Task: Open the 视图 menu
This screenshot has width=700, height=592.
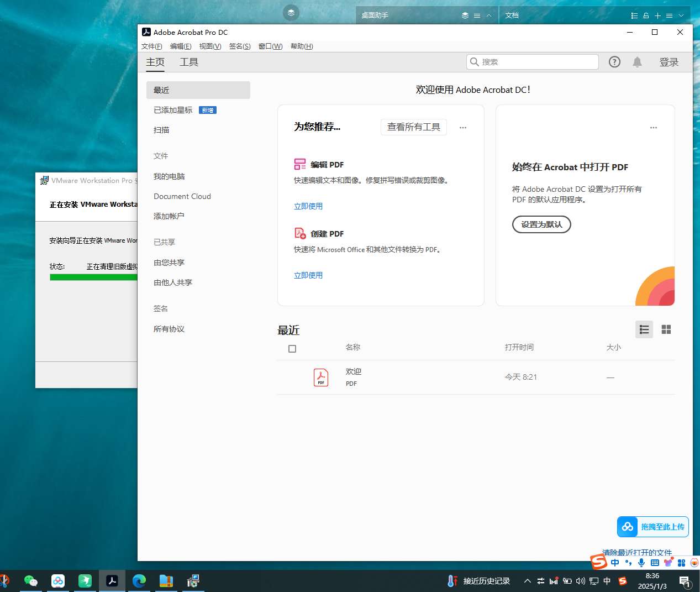Action: pos(210,46)
